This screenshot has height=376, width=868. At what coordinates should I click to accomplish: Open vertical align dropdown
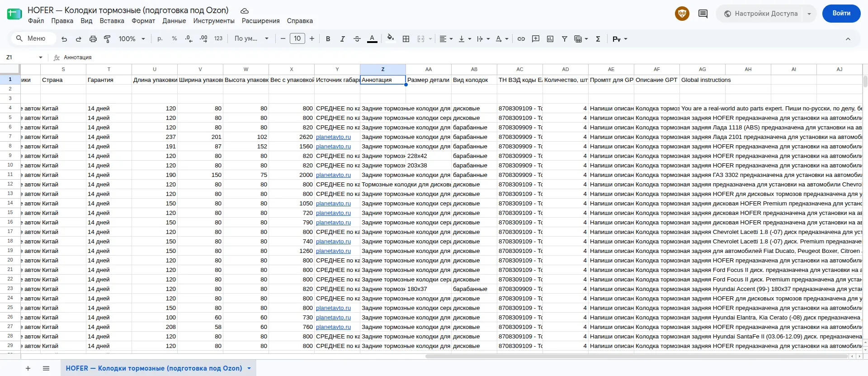(x=465, y=39)
